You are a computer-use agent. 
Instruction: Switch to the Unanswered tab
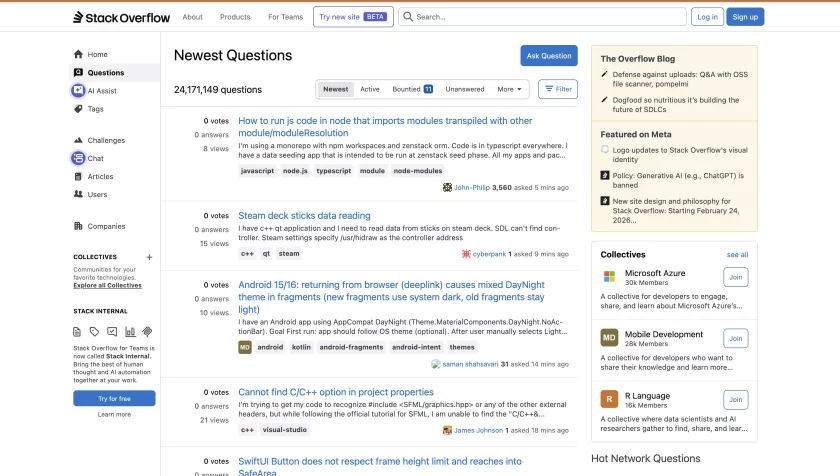(x=464, y=89)
